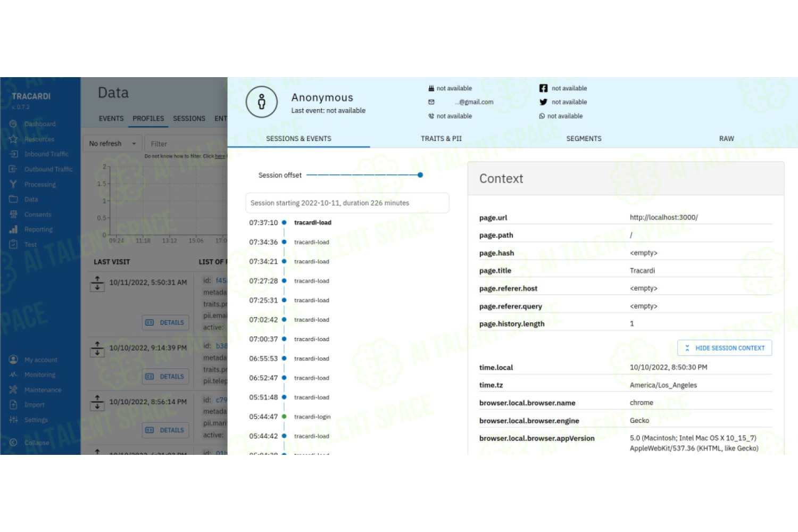Click the TRACARDI logo in the sidebar
798x532 pixels.
click(x=31, y=96)
